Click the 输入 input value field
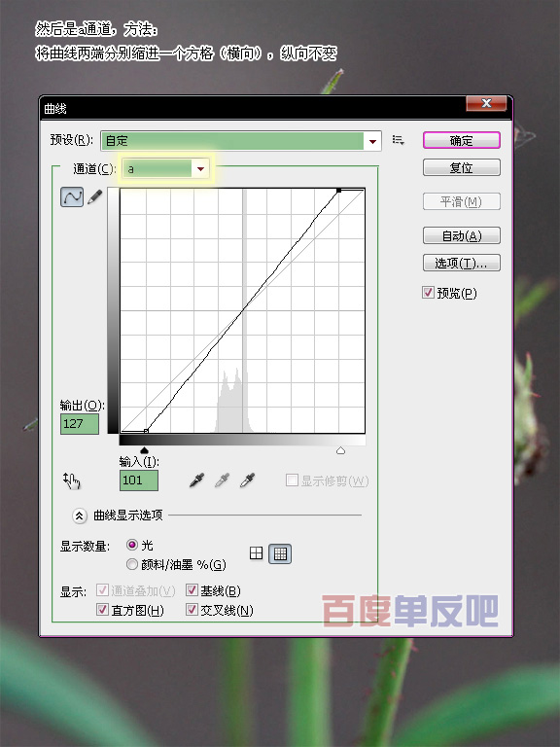 [139, 480]
